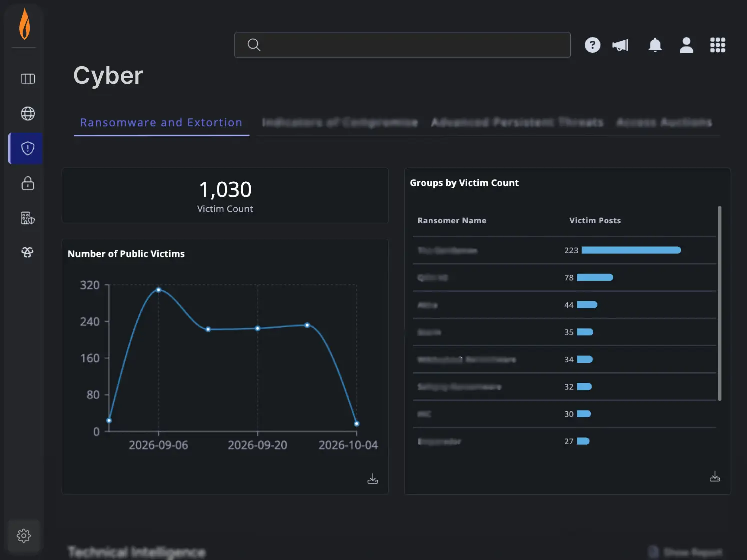Download the Number of Public Victims chart
This screenshot has width=747, height=560.
[373, 479]
